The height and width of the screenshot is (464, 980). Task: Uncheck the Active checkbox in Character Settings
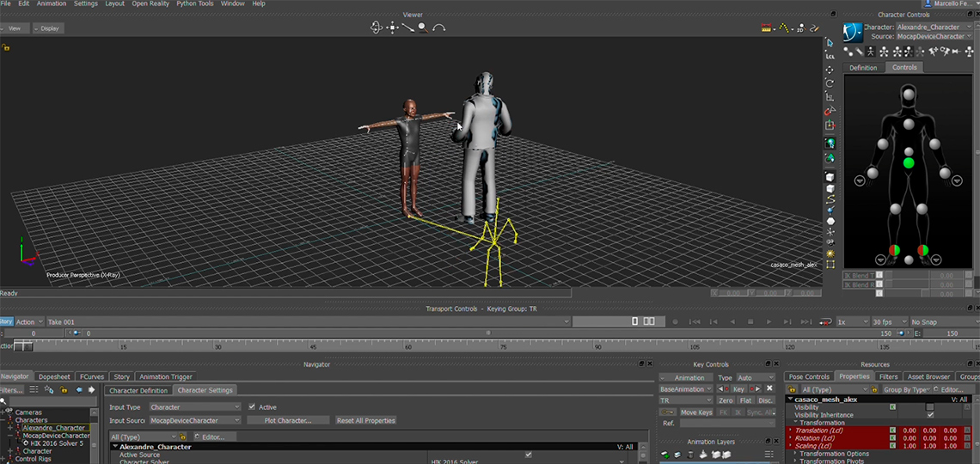[x=252, y=407]
